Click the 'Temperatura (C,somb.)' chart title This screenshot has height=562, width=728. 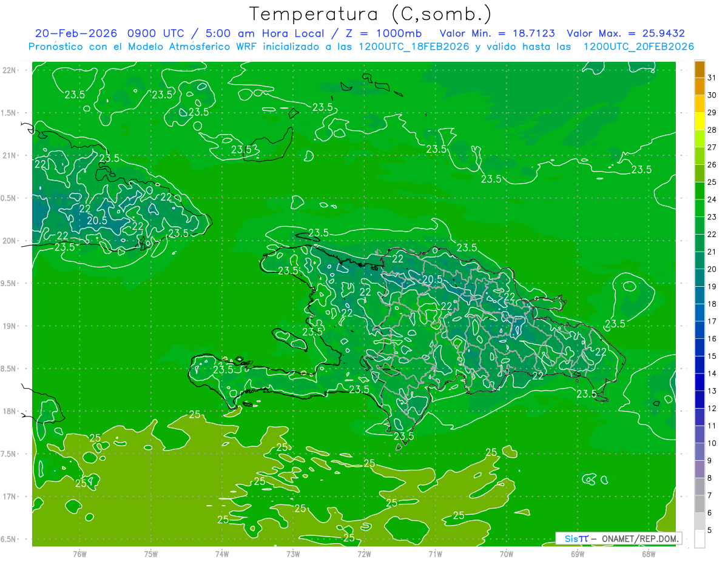tap(371, 14)
